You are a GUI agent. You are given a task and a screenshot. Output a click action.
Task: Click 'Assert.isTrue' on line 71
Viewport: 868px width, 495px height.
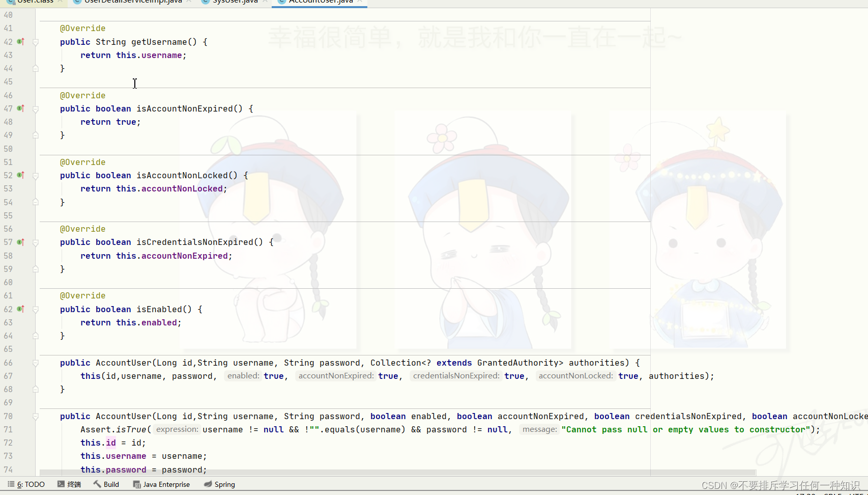(113, 429)
